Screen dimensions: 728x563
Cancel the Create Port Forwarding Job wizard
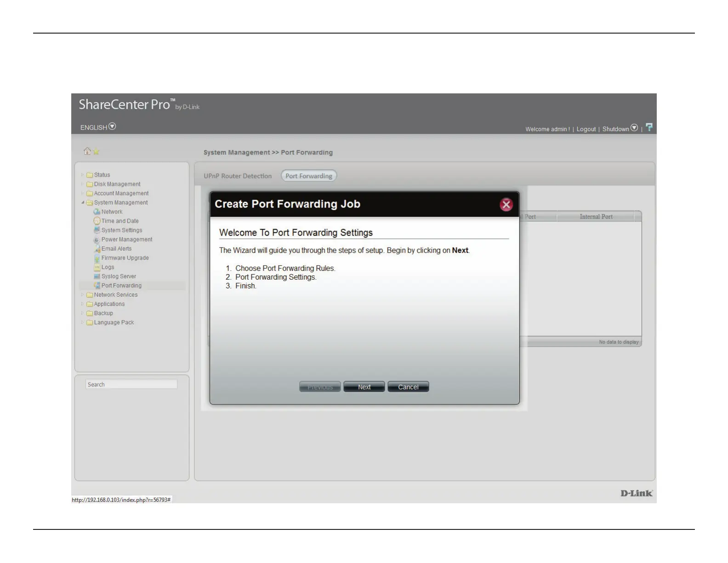pyautogui.click(x=408, y=387)
